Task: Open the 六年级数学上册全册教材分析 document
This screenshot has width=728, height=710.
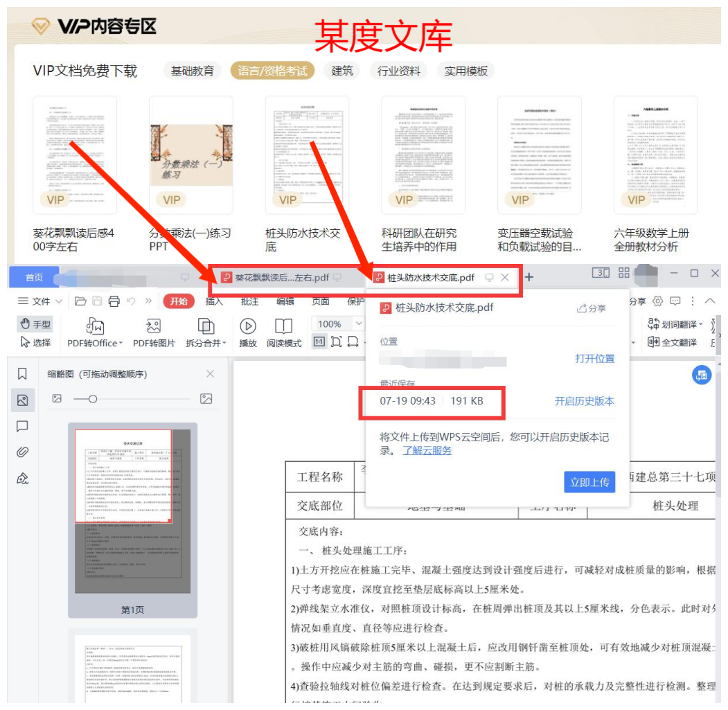Action: pos(655,174)
